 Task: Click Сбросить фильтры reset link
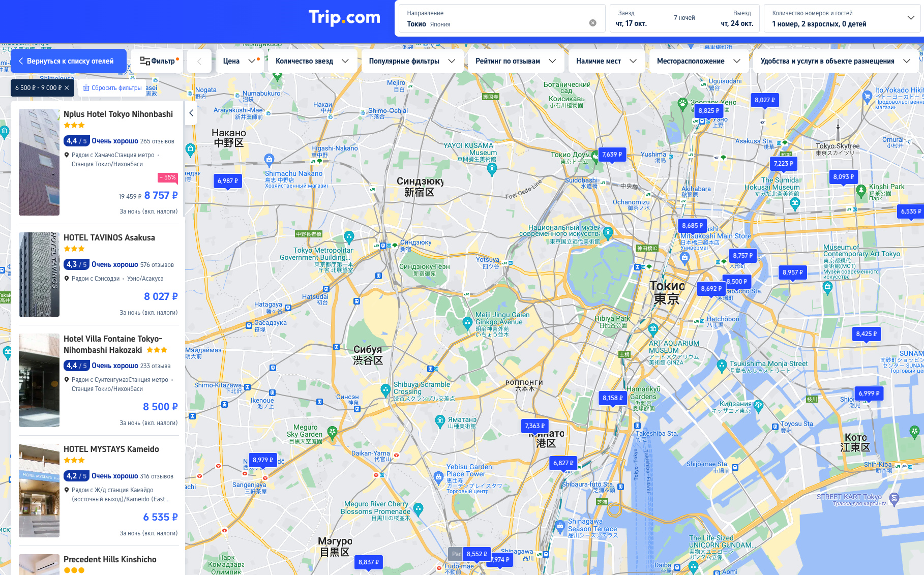[112, 88]
